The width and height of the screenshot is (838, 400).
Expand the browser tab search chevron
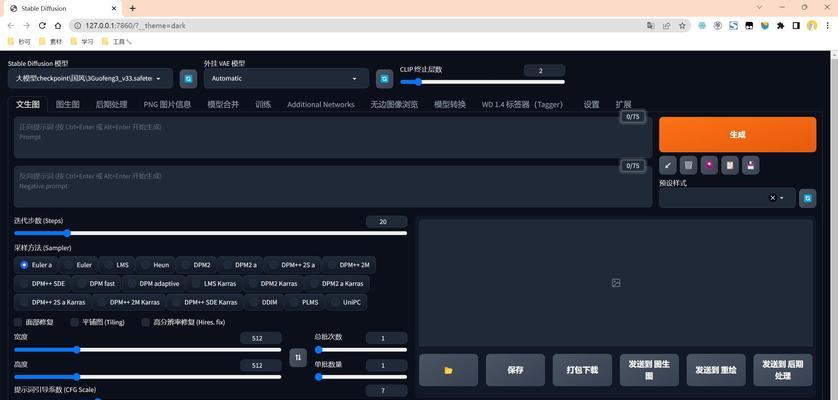click(x=759, y=7)
